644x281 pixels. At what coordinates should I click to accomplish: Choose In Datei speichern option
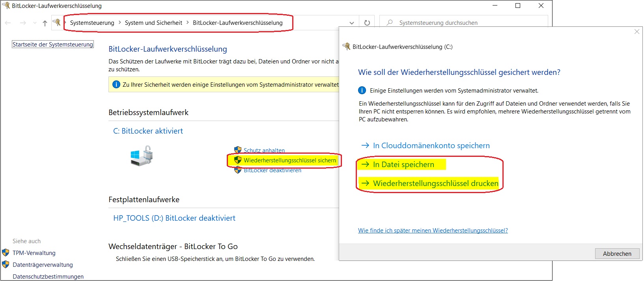point(403,165)
